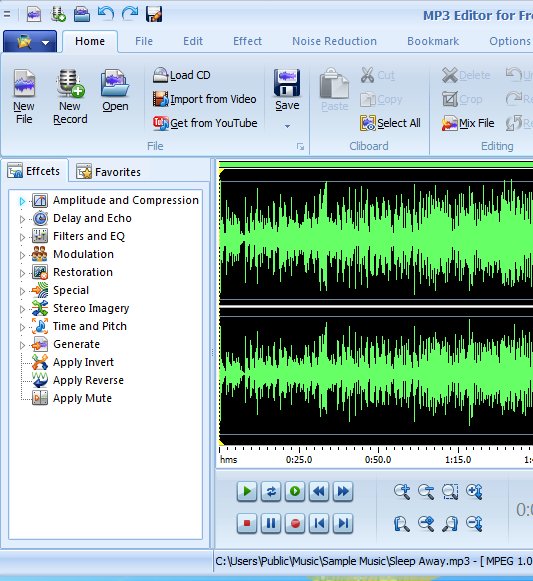Click the 0:50.0 mark on timeline ruler
The height and width of the screenshot is (581, 533).
click(378, 460)
